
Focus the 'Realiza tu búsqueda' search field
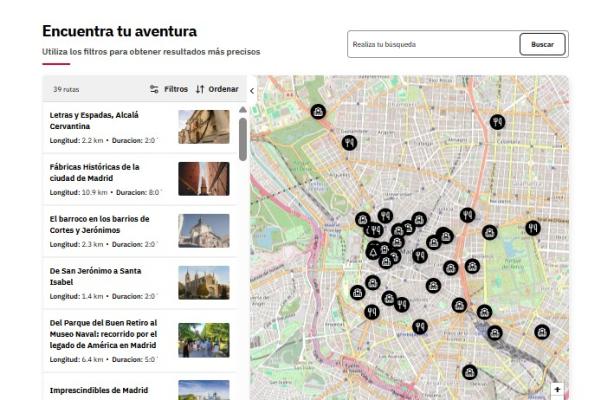[433, 44]
